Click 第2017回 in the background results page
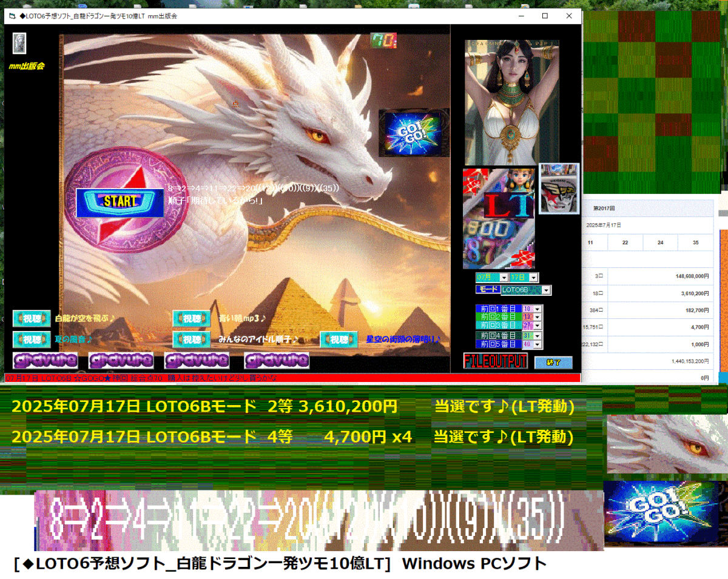The width and height of the screenshot is (728, 579). coord(604,208)
